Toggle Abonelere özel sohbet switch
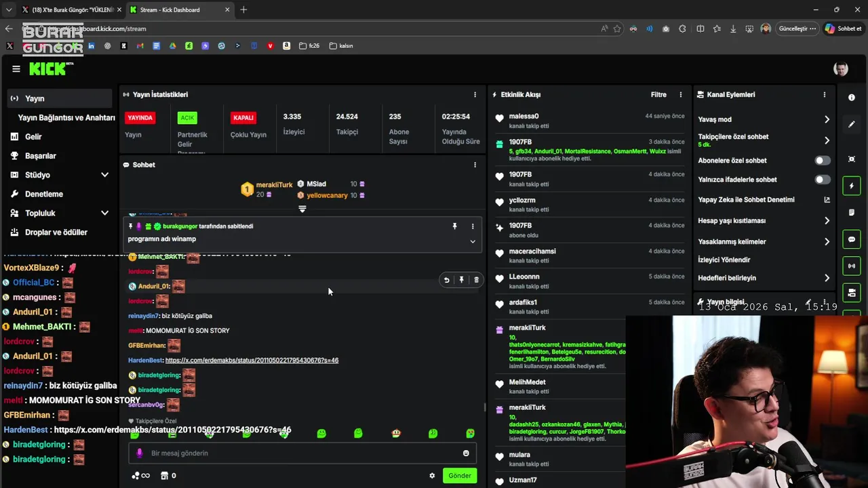The width and height of the screenshot is (868, 488). (x=822, y=161)
